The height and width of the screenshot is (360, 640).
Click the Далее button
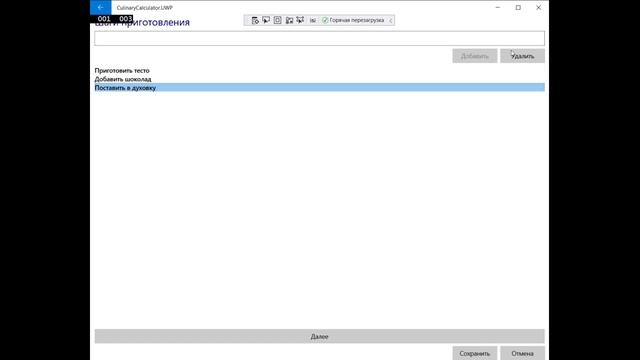(x=319, y=336)
